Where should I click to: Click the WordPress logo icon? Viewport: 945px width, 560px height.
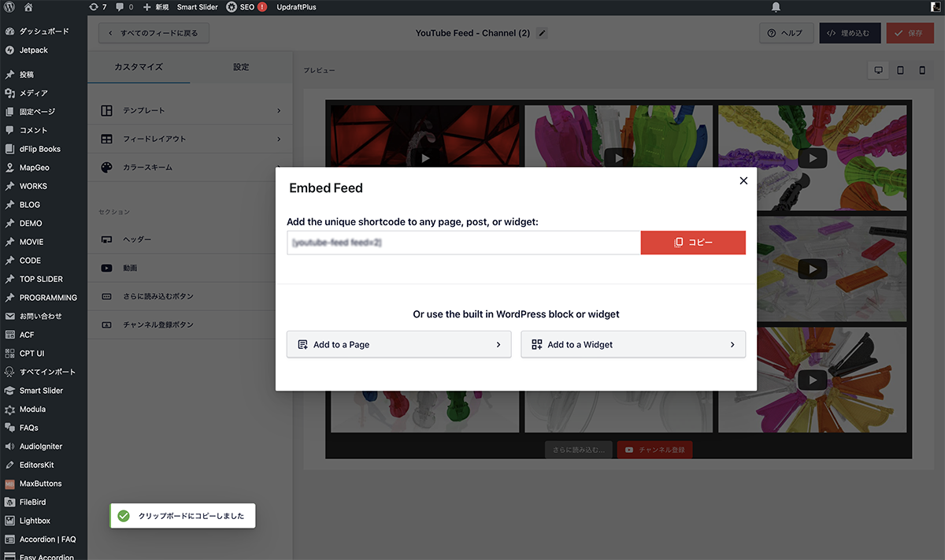click(x=9, y=7)
